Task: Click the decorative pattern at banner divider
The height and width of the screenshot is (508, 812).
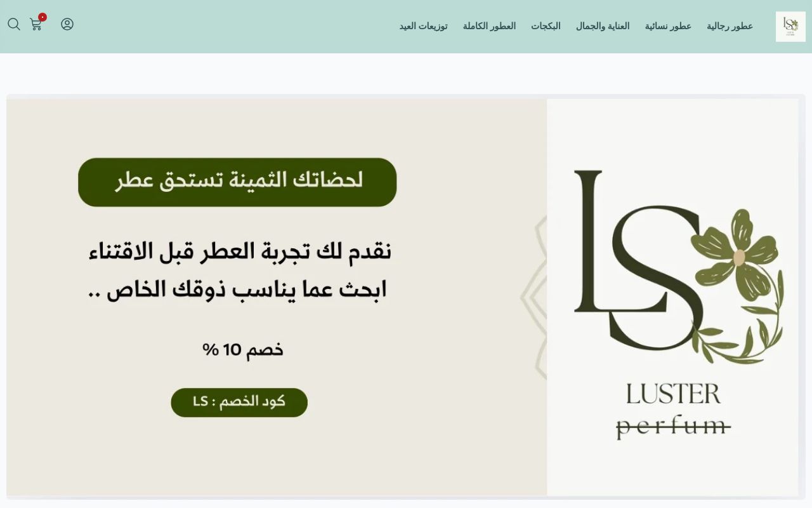Action: pyautogui.click(x=534, y=297)
